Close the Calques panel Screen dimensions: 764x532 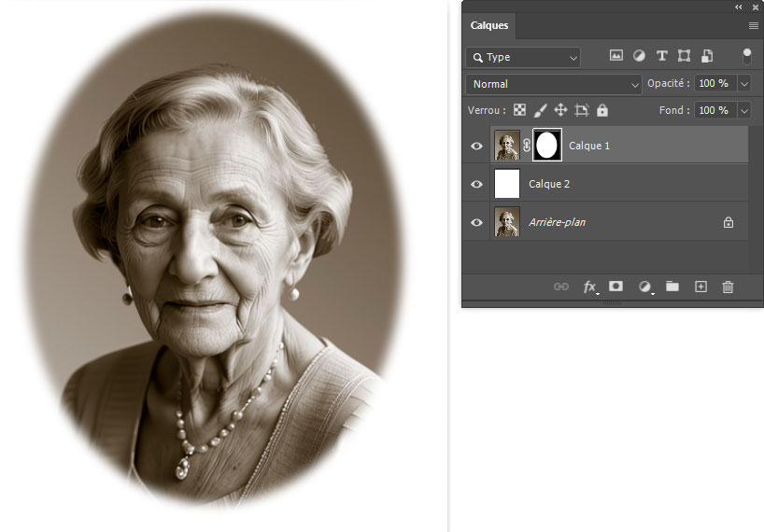tap(756, 7)
